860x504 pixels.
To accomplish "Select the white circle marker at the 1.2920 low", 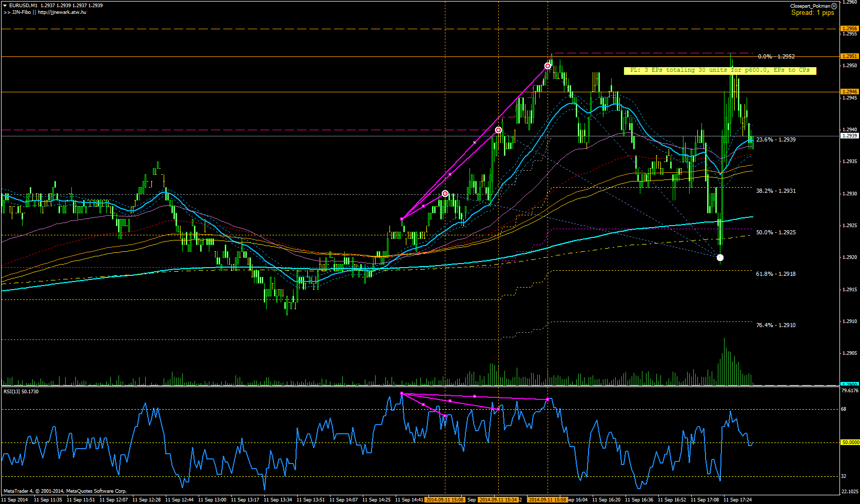I will coord(720,257).
